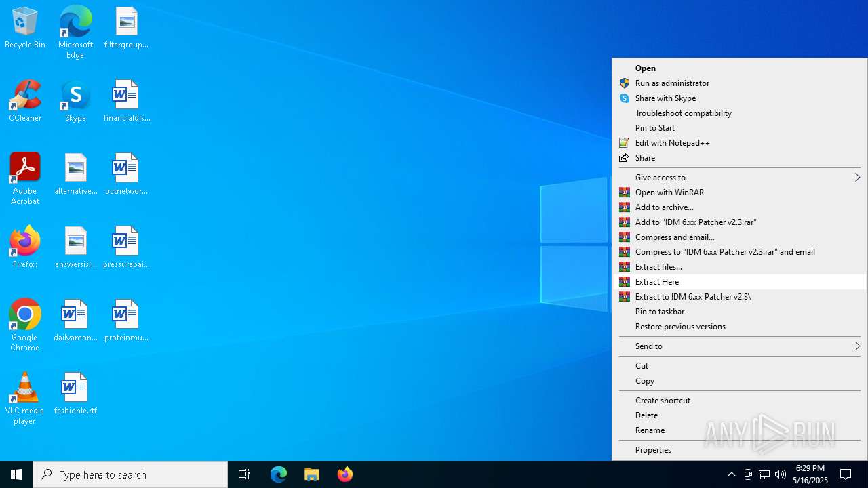Open Task View from the taskbar
The image size is (868, 488).
pyautogui.click(x=244, y=474)
